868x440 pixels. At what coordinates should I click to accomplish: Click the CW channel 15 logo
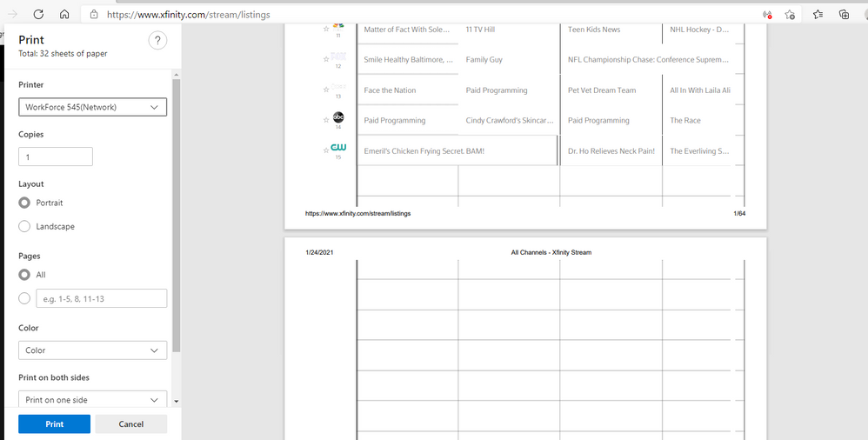pyautogui.click(x=338, y=148)
